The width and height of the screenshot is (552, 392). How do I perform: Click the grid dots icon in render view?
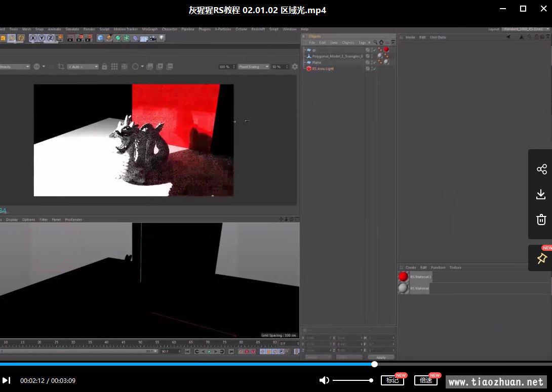click(114, 66)
